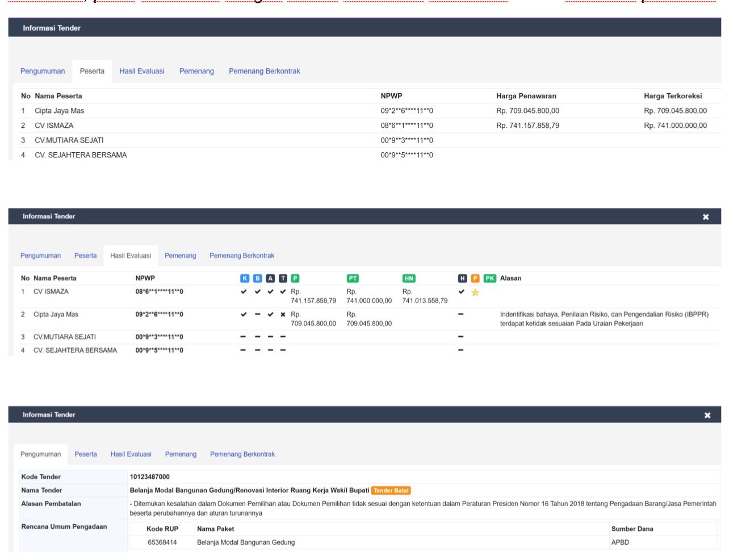Click tender code 10123487000
Image resolution: width=729 pixels, height=560 pixels.
pos(150,477)
